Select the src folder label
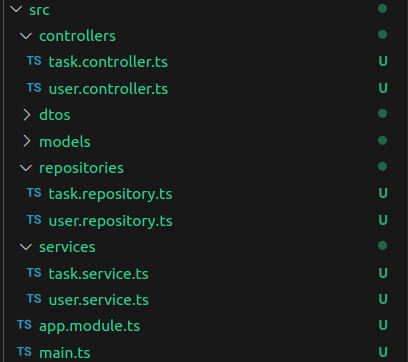The height and width of the screenshot is (362, 408). tap(39, 10)
